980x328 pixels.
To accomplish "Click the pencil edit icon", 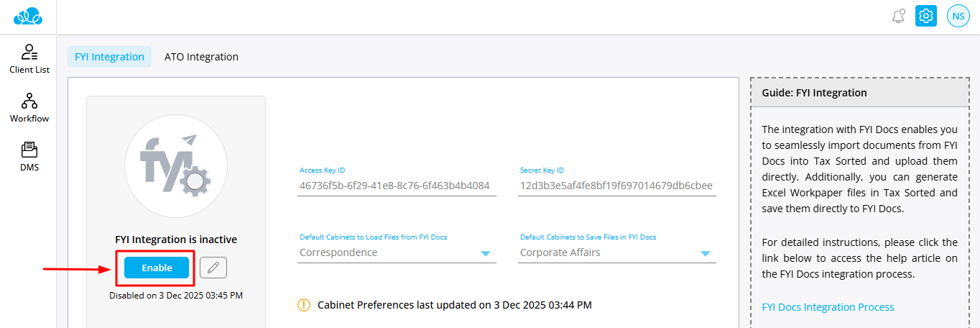I will [213, 268].
